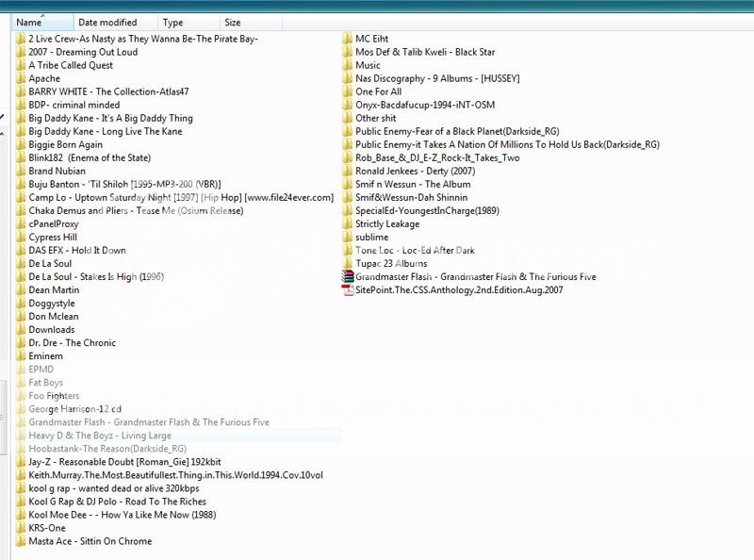The width and height of the screenshot is (754, 560).
Task: Select 'Keith.Murray.The.Most.Beautifullest.Thing' name
Action: click(176, 475)
